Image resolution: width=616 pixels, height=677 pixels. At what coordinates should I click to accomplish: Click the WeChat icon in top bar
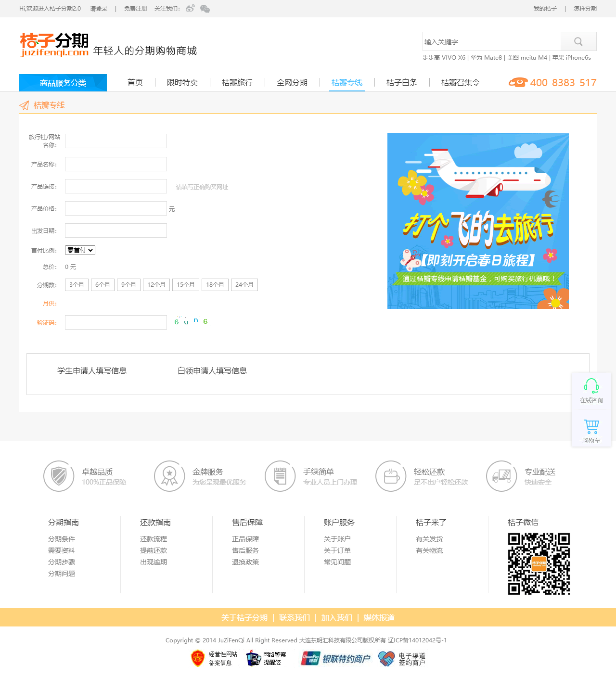click(205, 9)
